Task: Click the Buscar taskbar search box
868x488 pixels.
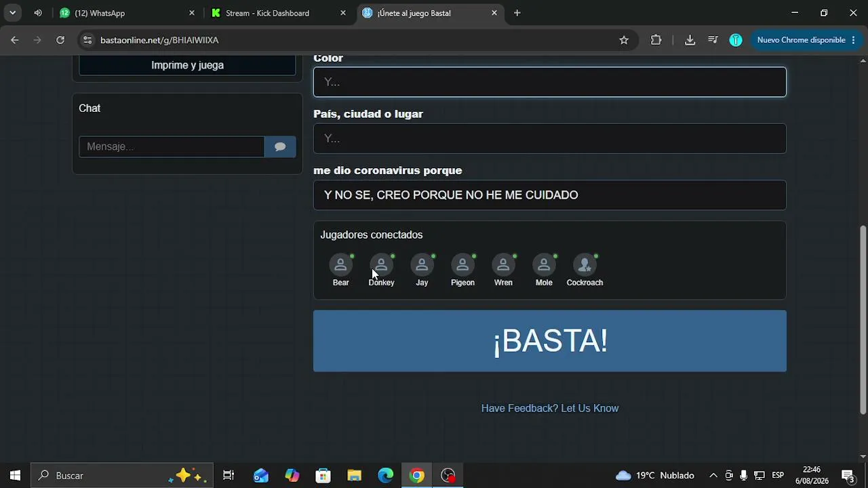Action: point(122,476)
